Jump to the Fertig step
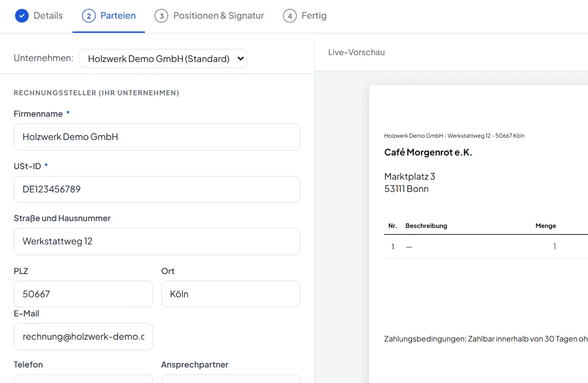The height and width of the screenshot is (383, 588). point(305,16)
